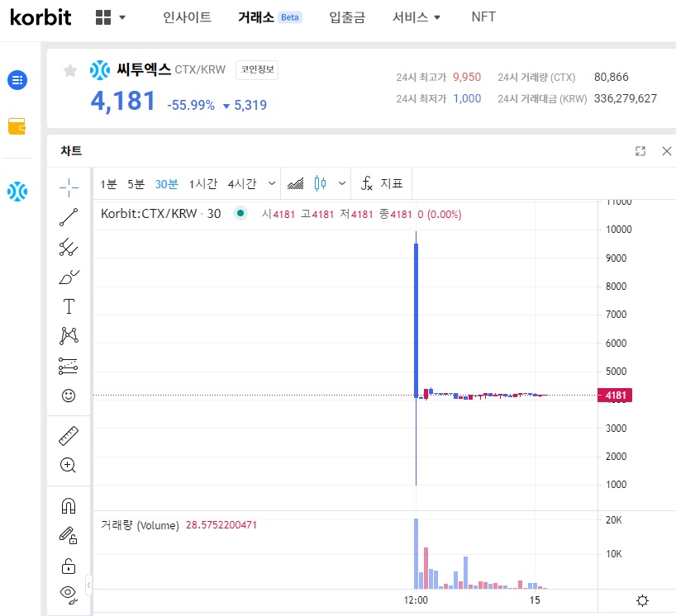Expand the 서비스 dropdown menu
Image resolution: width=676 pixels, height=616 pixels.
tap(417, 17)
